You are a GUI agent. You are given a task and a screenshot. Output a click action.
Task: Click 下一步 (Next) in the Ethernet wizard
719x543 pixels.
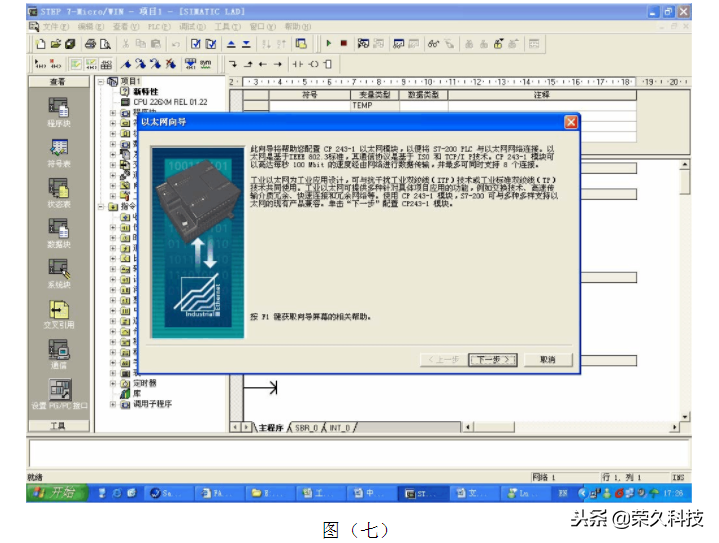point(489,359)
